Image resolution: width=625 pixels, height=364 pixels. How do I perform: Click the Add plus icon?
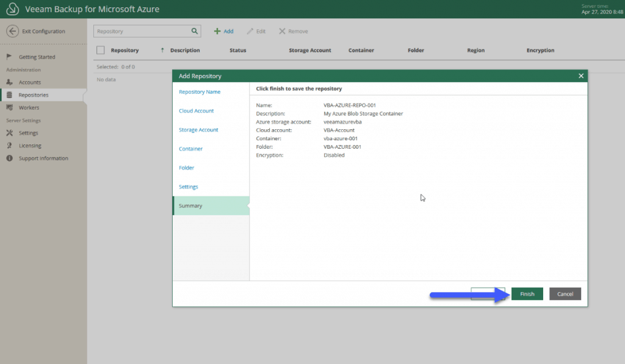pyautogui.click(x=217, y=31)
